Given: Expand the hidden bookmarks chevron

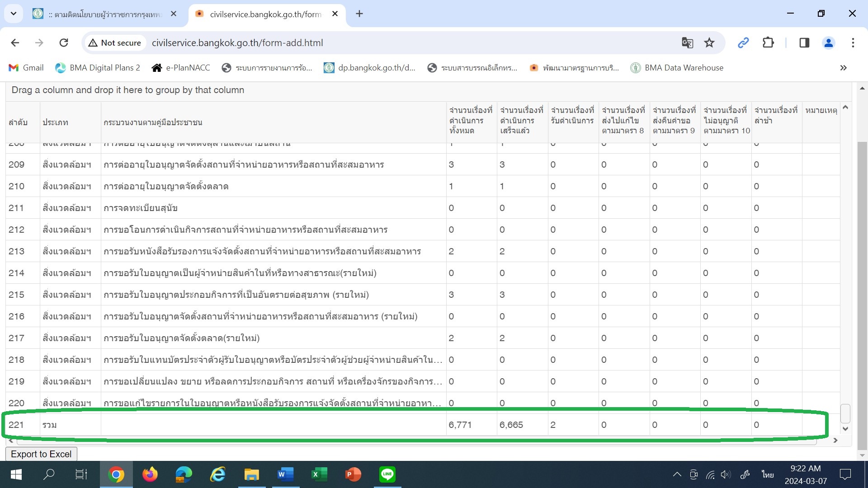Looking at the screenshot, I should (843, 68).
